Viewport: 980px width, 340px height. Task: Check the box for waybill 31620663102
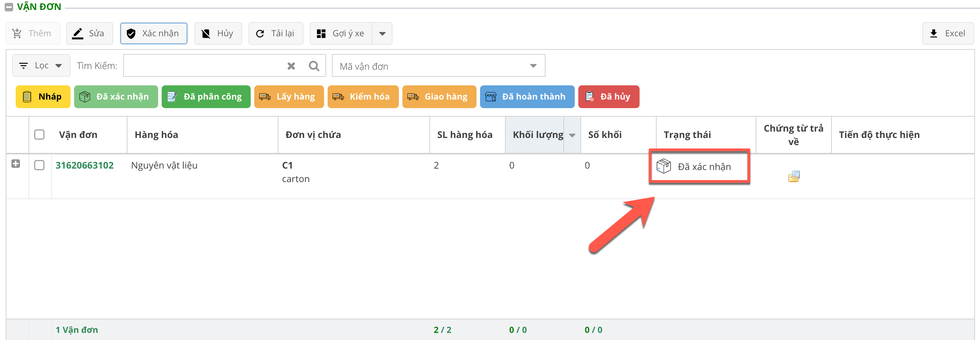coord(40,165)
